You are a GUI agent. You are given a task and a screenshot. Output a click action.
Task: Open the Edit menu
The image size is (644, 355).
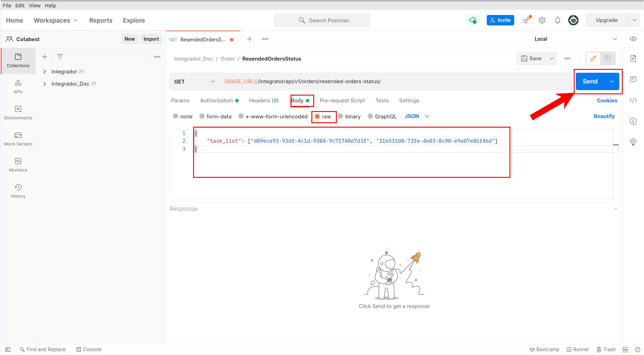coord(20,5)
